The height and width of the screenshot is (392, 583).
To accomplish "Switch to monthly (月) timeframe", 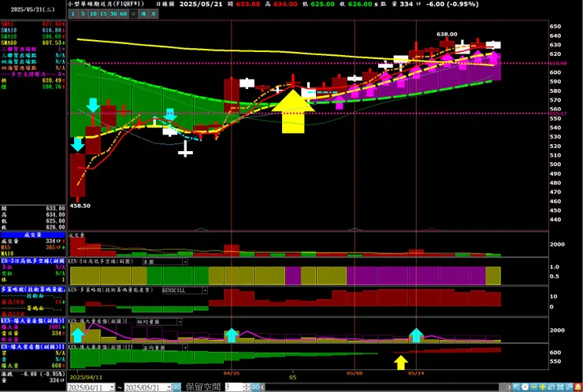I will [x=153, y=13].
